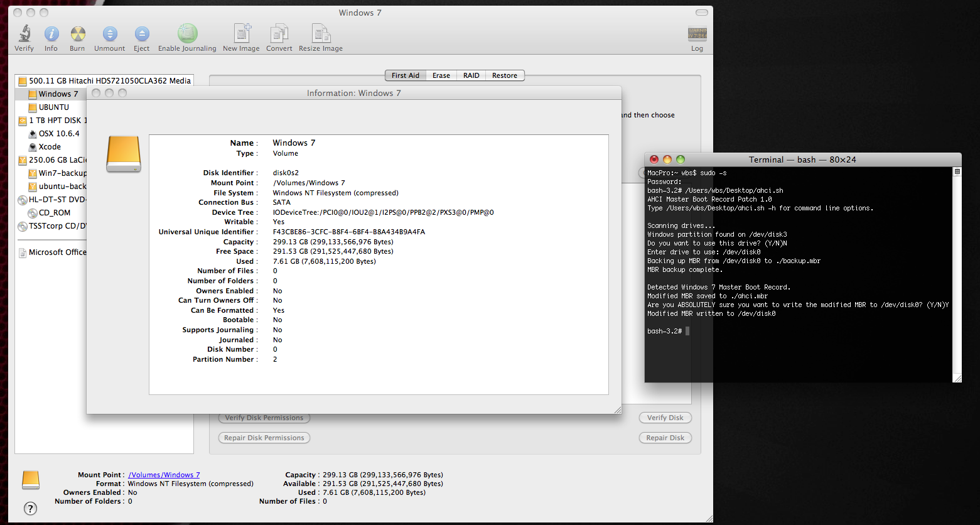Open the Log viewer icon
The width and height of the screenshot is (980, 525).
697,40
